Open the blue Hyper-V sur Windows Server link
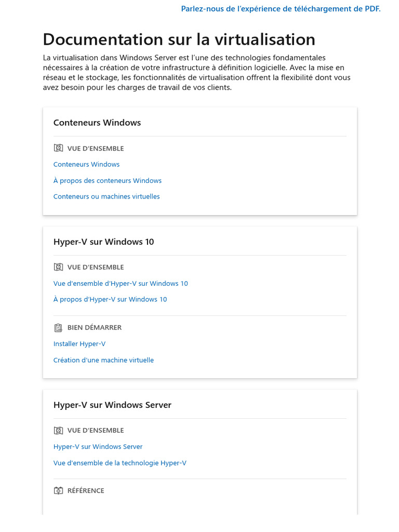Viewport: 399px width, 532px height. [98, 447]
